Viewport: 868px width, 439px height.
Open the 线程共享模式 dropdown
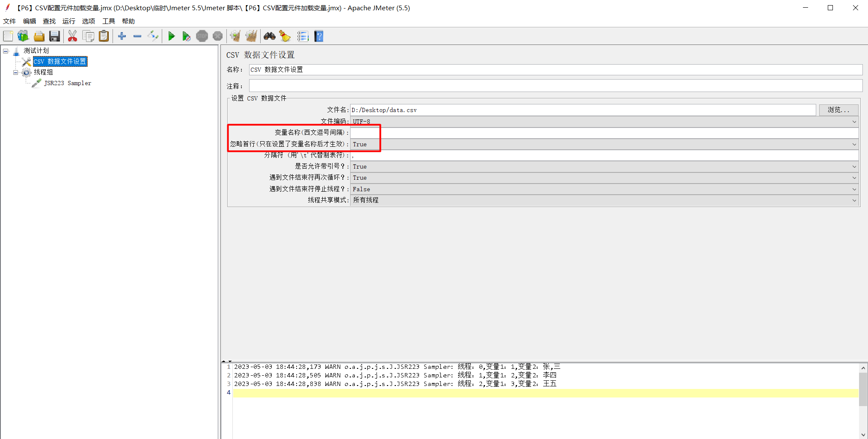(x=605, y=200)
